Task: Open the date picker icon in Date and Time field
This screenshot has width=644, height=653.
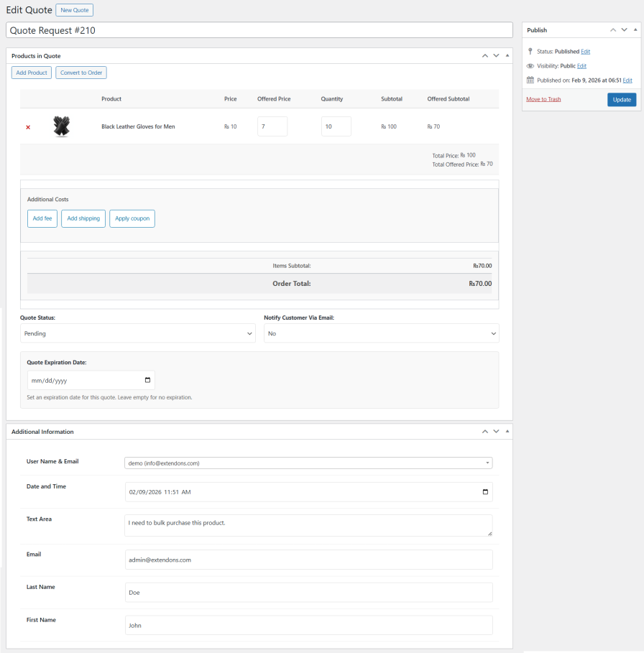Action: [x=484, y=491]
